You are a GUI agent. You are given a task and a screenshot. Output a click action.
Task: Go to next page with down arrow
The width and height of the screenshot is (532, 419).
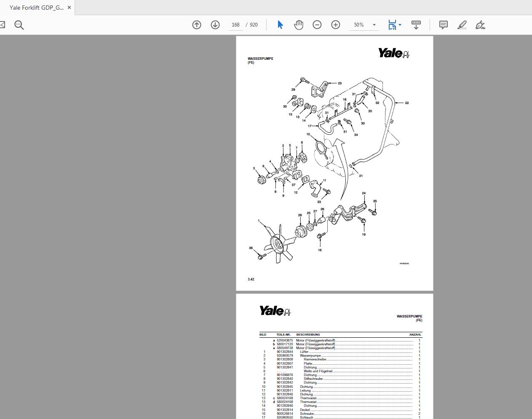click(215, 25)
